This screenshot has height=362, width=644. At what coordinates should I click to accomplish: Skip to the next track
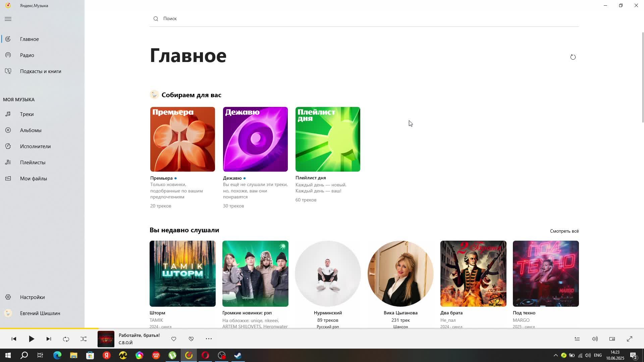pyautogui.click(x=49, y=339)
